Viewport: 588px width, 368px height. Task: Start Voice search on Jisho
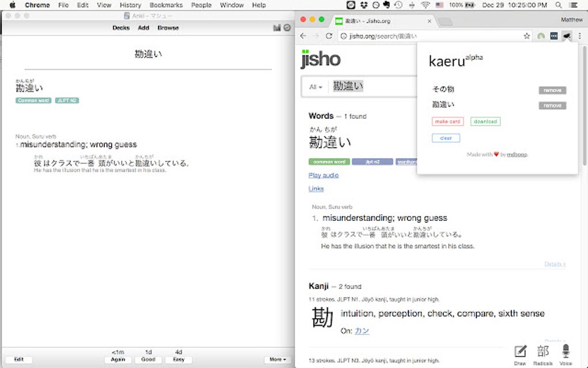click(566, 351)
